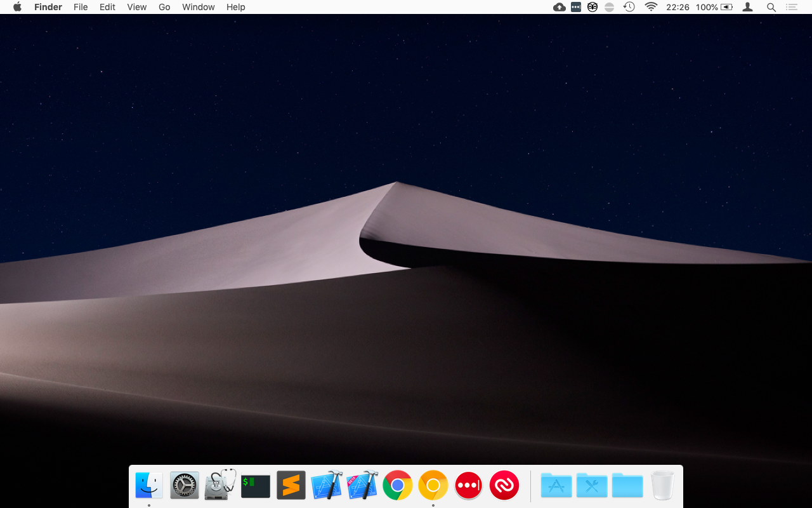This screenshot has height=508, width=812.
Task: Click the grey circle menu bar icon
Action: click(609, 7)
